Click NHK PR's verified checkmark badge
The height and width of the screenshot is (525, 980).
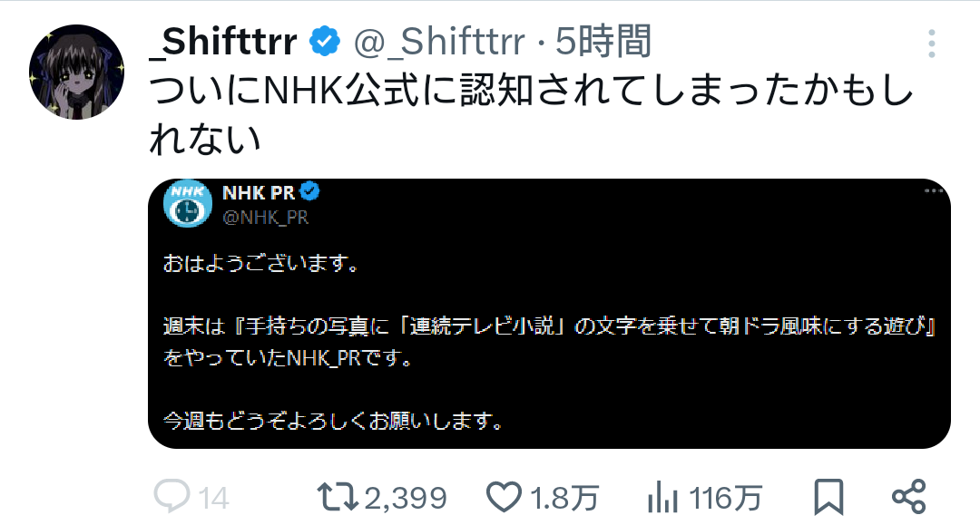click(310, 192)
